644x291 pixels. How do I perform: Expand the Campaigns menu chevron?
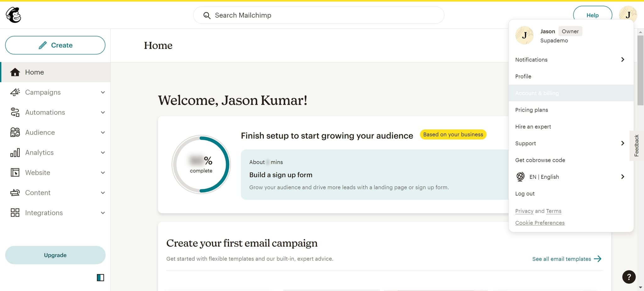coord(103,92)
